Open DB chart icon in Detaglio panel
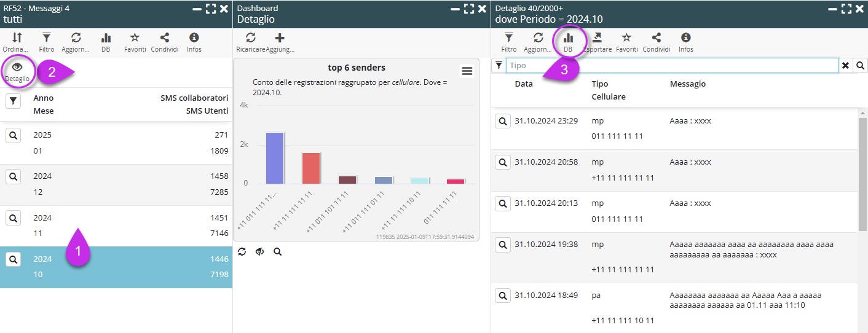868x333 pixels. 568,42
